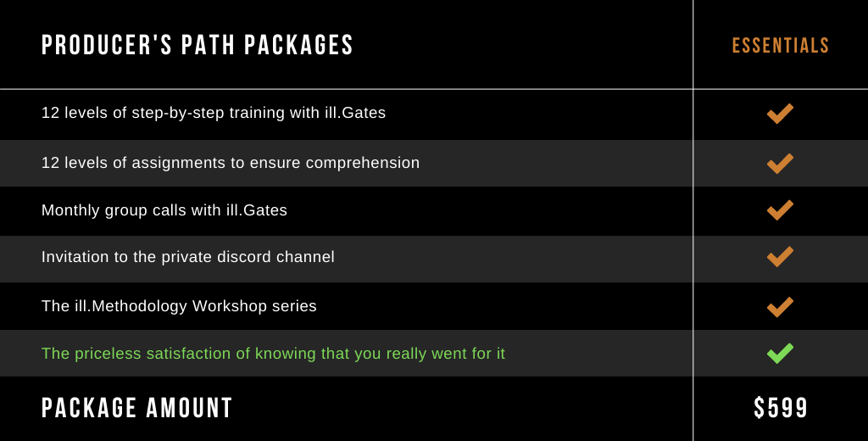This screenshot has height=441, width=868.
Task: Select '12 levels of step-by-step training with ill.Gates'
Action: (x=214, y=113)
